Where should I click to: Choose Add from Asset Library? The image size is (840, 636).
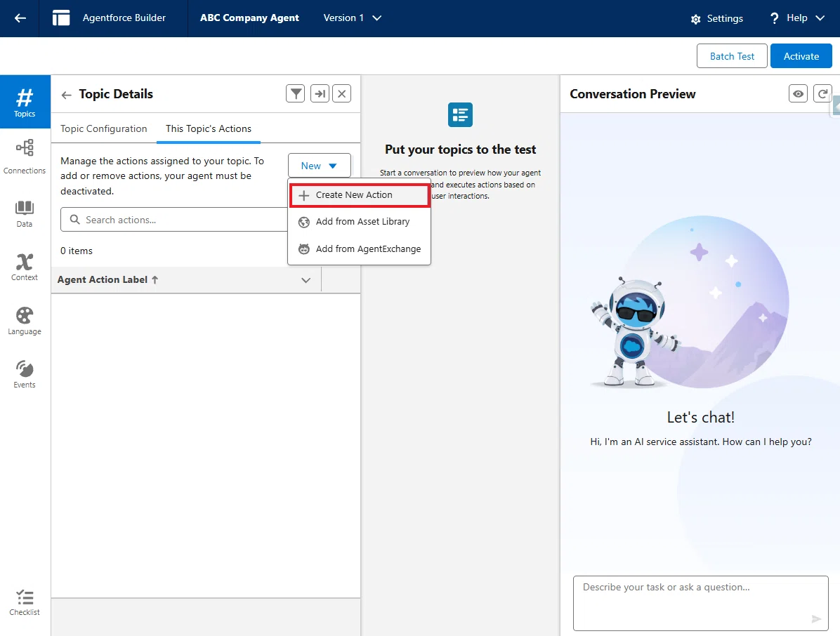[360, 222]
